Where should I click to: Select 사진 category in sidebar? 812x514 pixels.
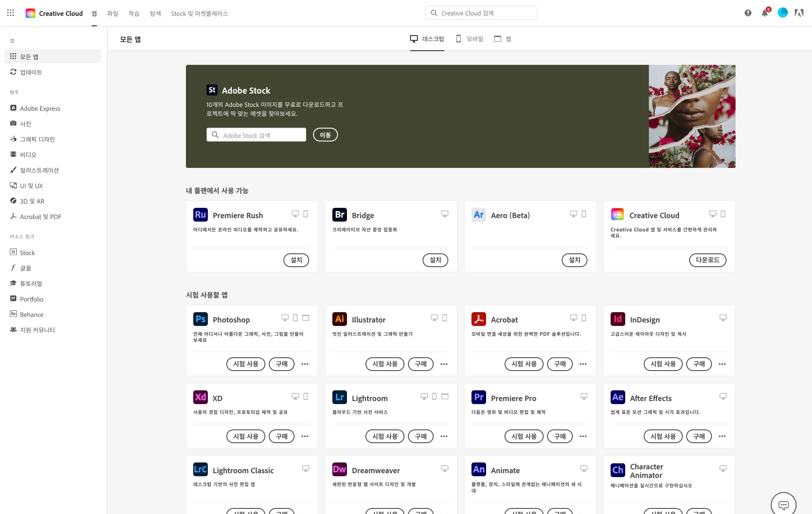tap(53, 124)
